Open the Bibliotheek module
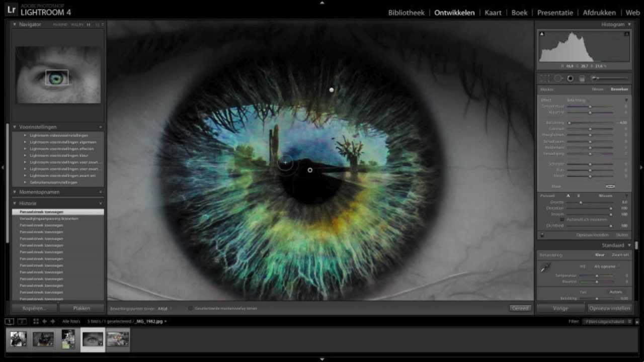 click(x=407, y=13)
